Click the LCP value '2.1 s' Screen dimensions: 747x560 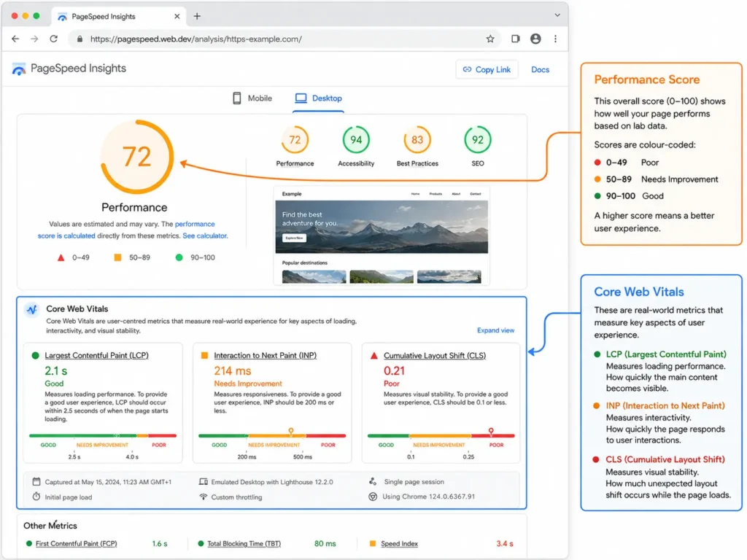tap(55, 370)
